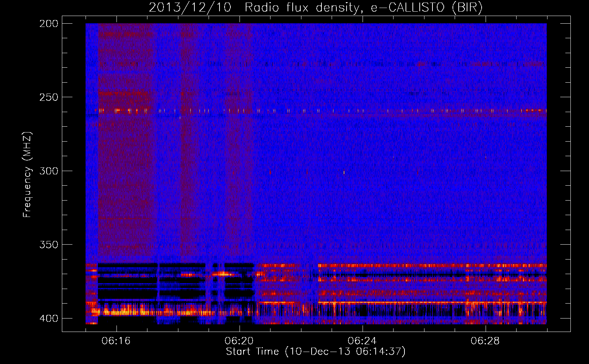
Task: Click the '300' frequency tick label
Action: (x=48, y=171)
